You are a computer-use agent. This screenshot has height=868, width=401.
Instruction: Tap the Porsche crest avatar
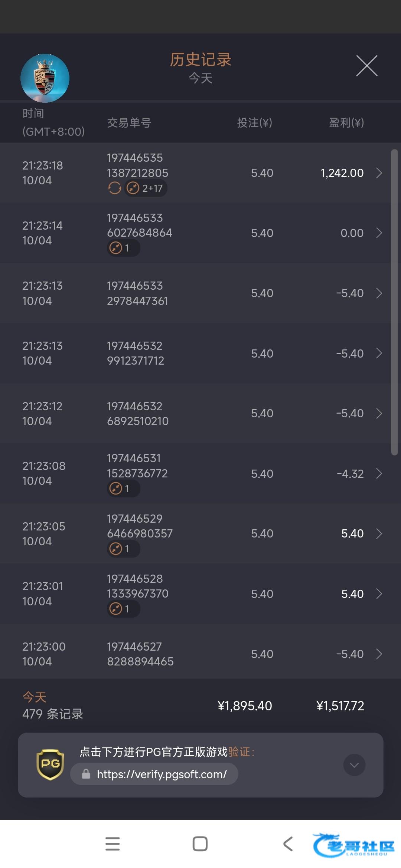coord(45,78)
